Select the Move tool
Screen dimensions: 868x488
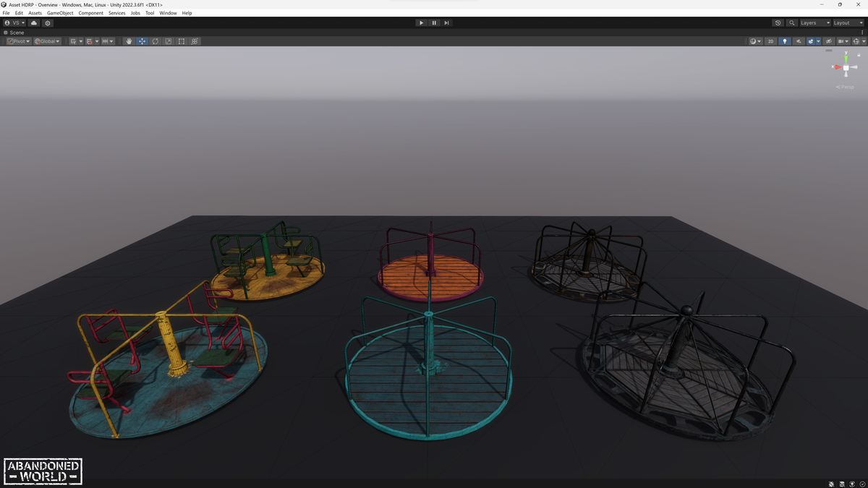pyautogui.click(x=142, y=41)
